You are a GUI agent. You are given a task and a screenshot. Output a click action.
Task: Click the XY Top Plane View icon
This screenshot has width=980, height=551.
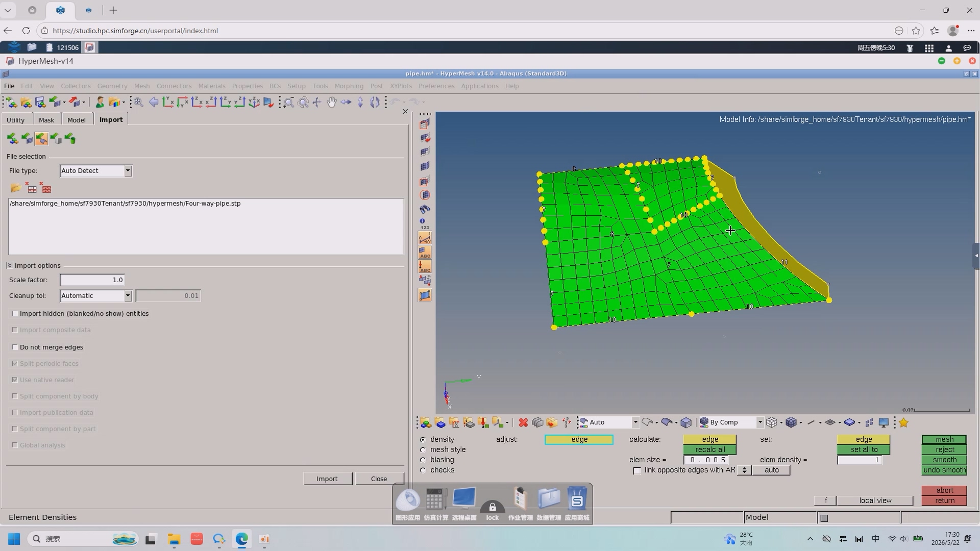point(168,103)
